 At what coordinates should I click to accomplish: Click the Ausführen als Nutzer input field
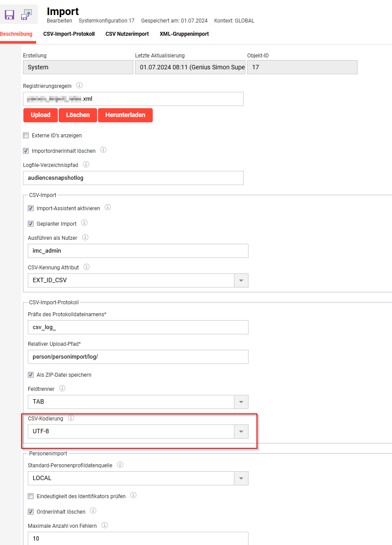click(138, 250)
